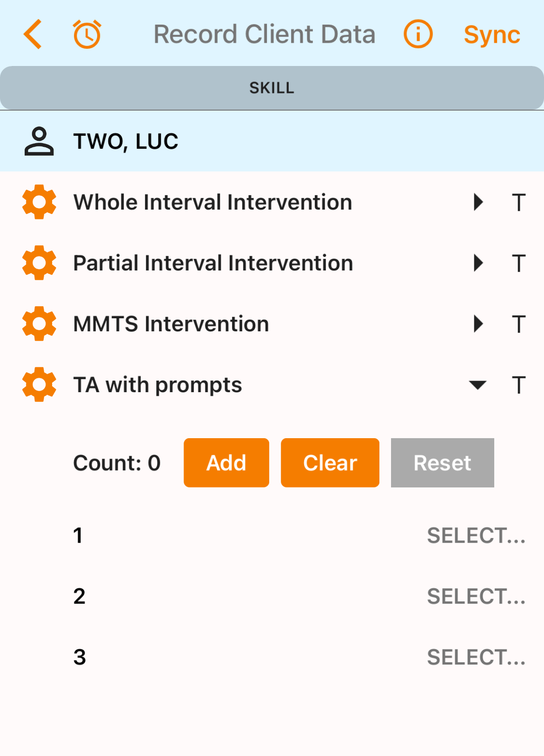Tap the back arrow icon

click(33, 34)
